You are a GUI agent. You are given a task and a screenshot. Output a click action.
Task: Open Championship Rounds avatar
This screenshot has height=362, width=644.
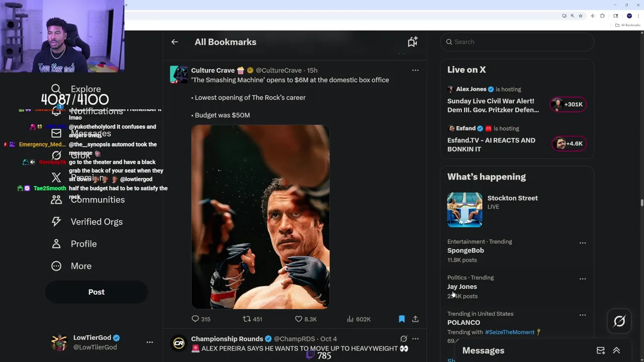(179, 343)
